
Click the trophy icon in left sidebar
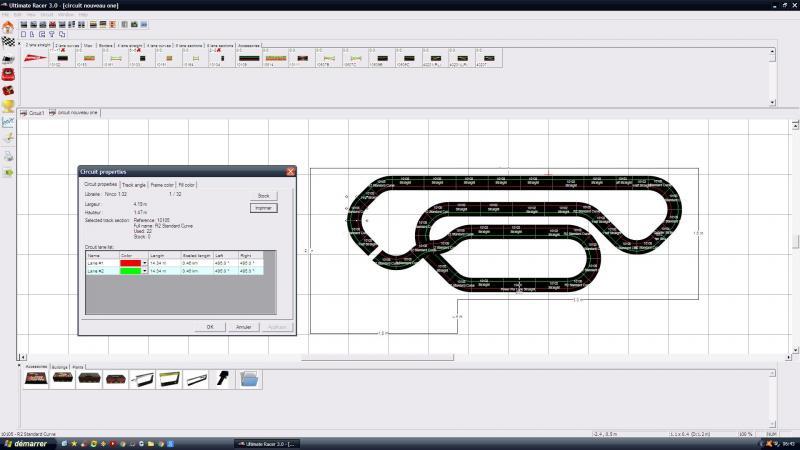pyautogui.click(x=8, y=105)
